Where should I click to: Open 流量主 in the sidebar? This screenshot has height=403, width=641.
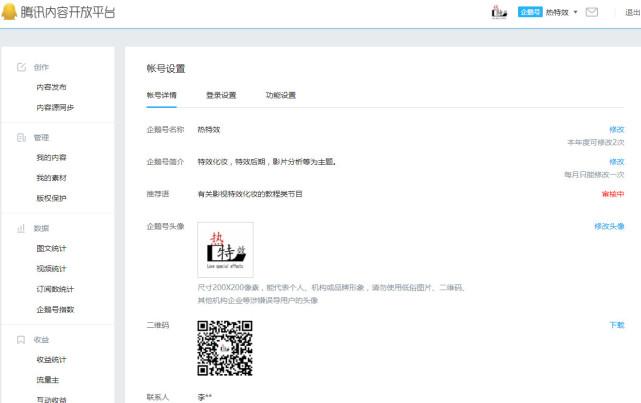pyautogui.click(x=47, y=380)
